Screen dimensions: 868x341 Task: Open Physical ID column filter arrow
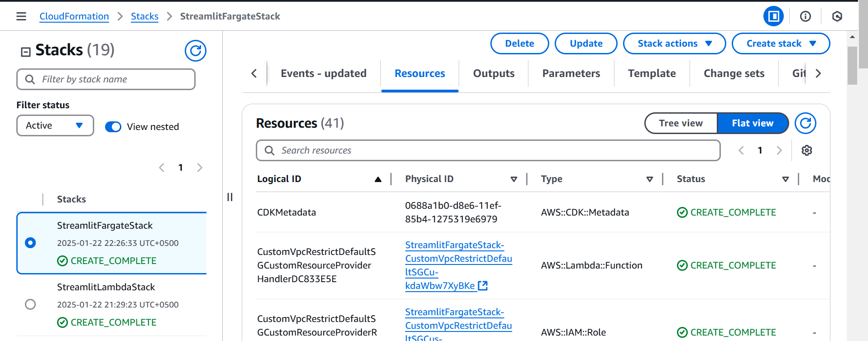click(x=514, y=179)
